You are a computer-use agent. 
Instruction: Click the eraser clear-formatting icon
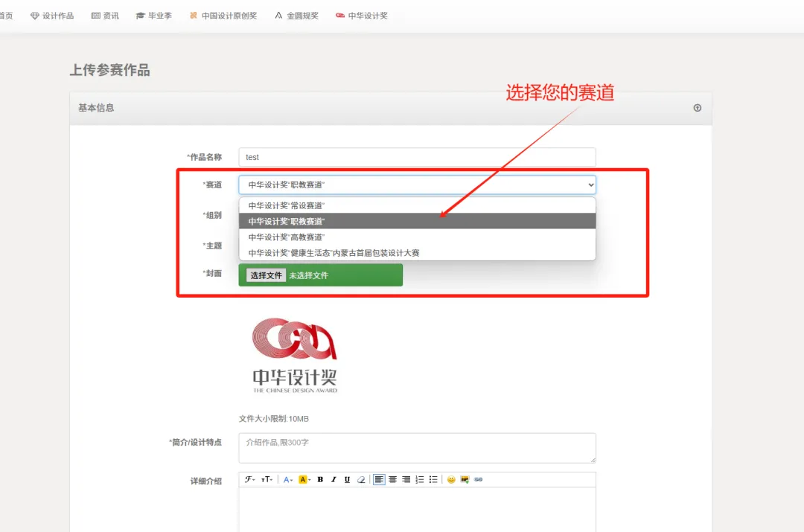coord(361,479)
